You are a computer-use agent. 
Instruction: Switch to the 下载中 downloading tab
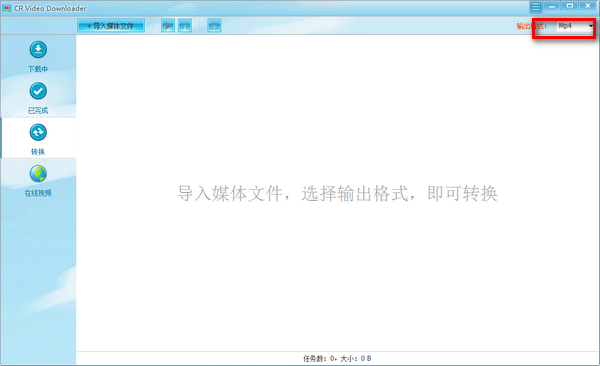(x=38, y=57)
